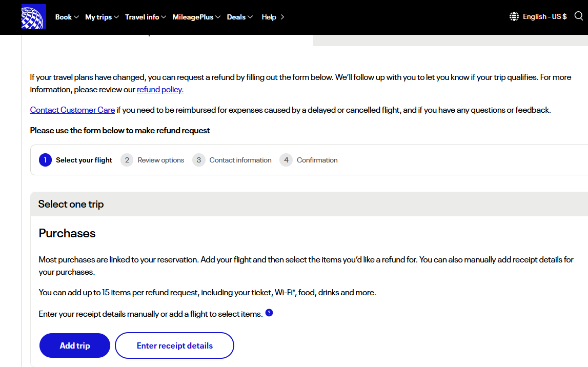Expand the Travel info menu

[x=146, y=17]
